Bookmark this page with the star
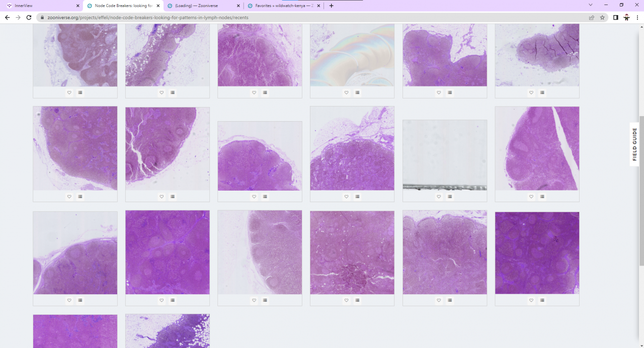This screenshot has height=348, width=644. pos(602,17)
